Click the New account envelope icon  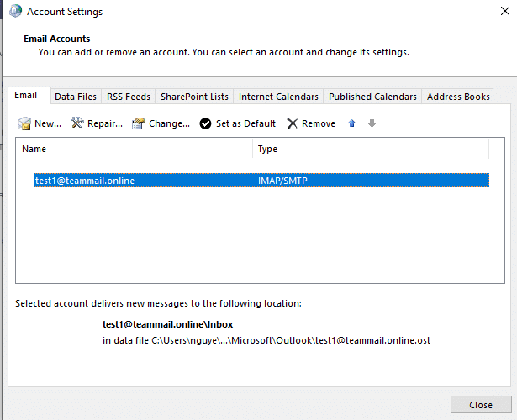pyautogui.click(x=24, y=123)
